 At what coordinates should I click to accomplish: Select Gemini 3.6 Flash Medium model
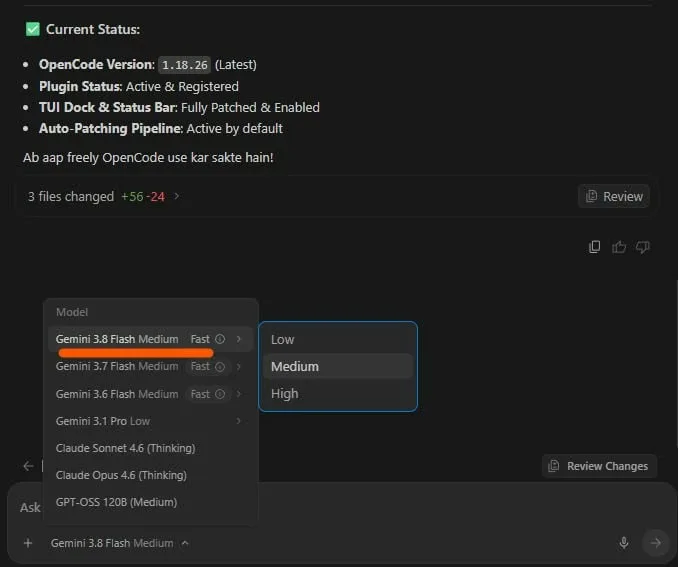click(150, 394)
